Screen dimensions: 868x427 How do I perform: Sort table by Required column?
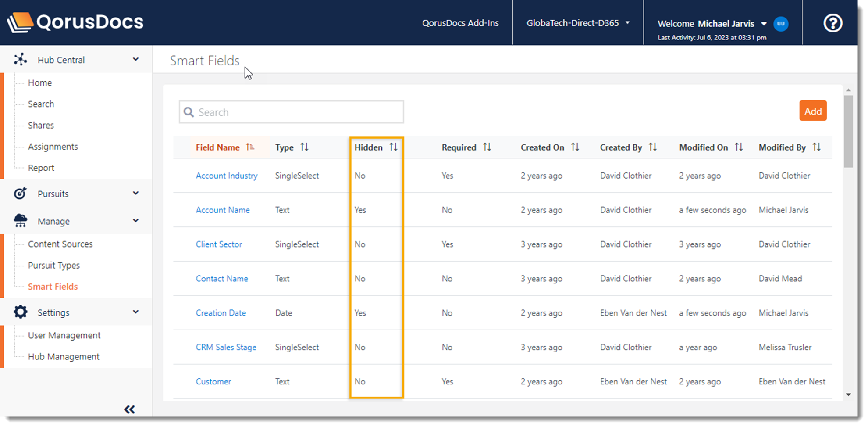coord(487,147)
